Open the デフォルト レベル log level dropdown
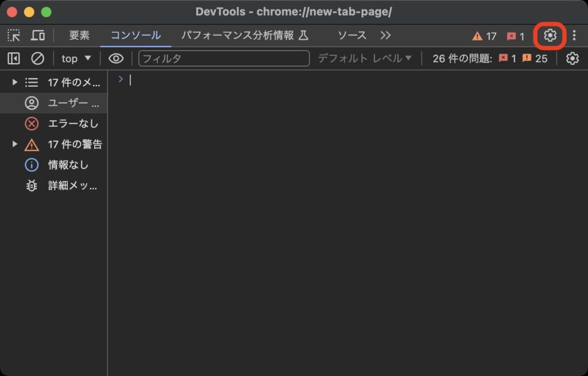 365,59
